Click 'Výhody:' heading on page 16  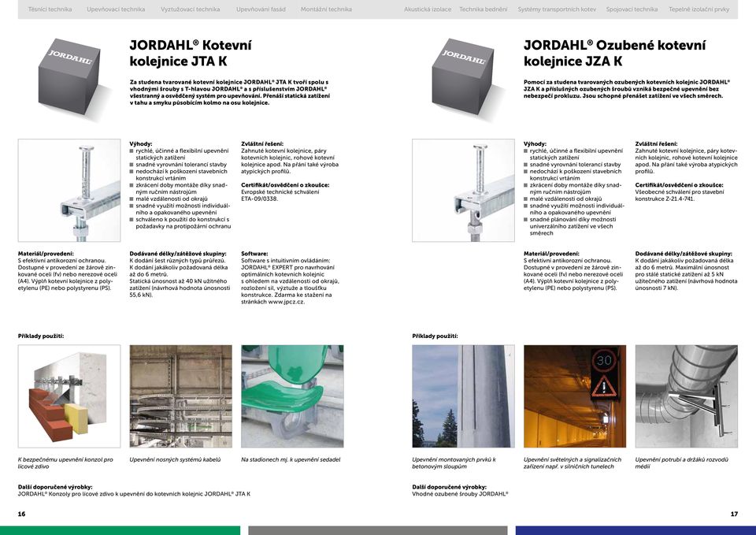(141, 143)
